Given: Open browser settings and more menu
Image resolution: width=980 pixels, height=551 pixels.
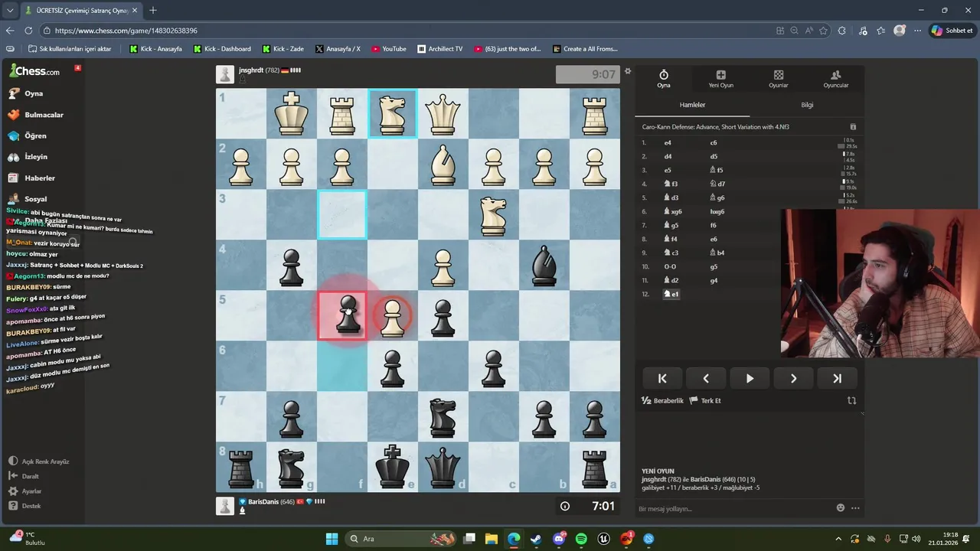Looking at the screenshot, I should pos(917,31).
